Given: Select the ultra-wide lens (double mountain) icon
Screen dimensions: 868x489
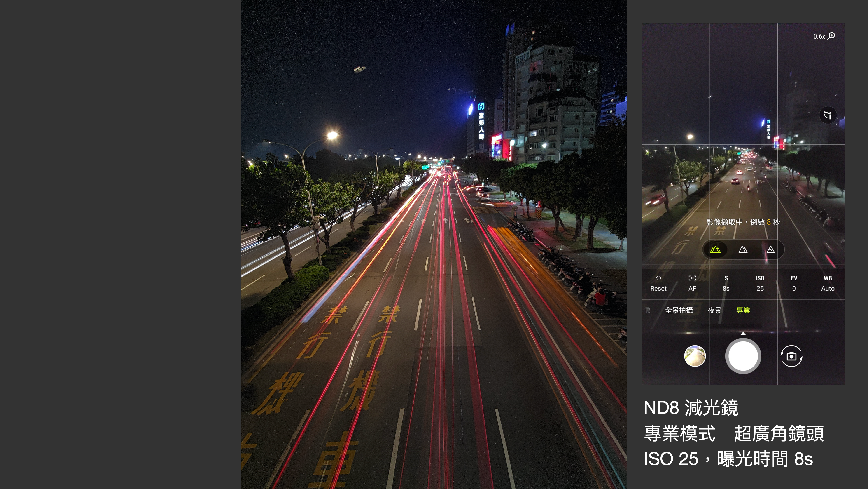Looking at the screenshot, I should coord(715,249).
